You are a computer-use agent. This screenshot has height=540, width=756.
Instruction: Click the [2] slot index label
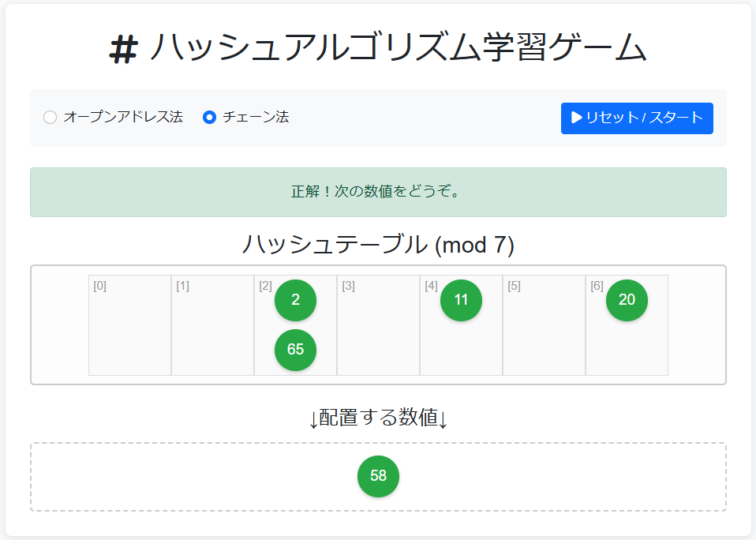coord(265,286)
